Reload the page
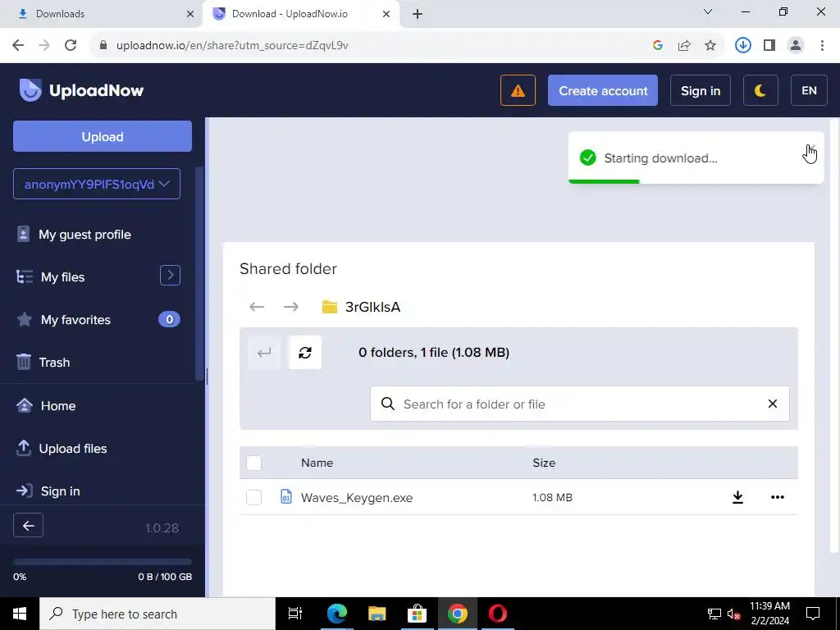The width and height of the screenshot is (840, 630). click(x=71, y=45)
